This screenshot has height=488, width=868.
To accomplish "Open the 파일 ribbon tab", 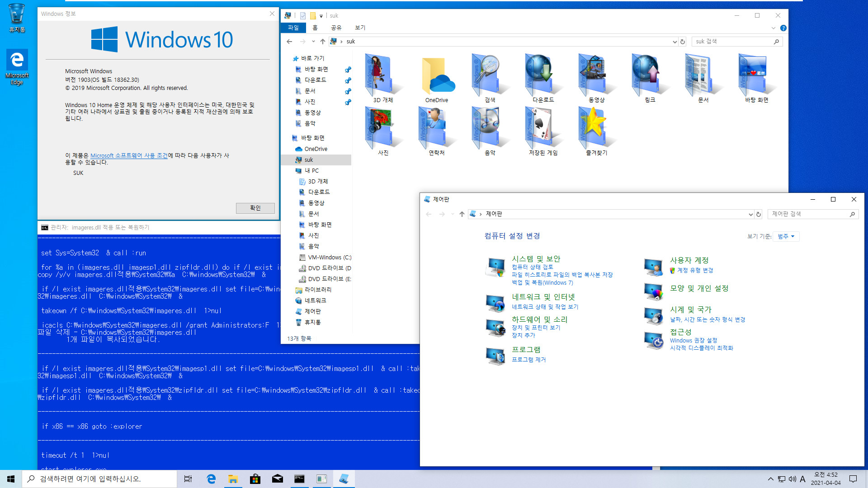I will pyautogui.click(x=293, y=28).
